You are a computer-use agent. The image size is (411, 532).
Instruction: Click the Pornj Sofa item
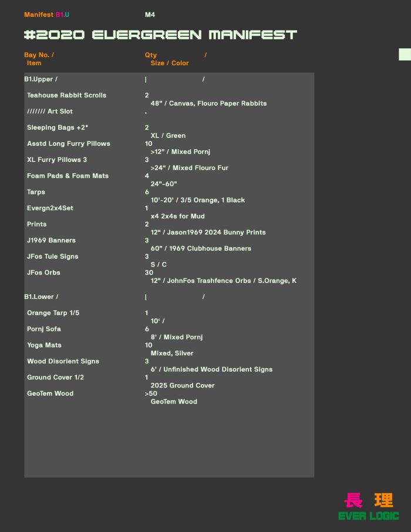(x=43, y=329)
